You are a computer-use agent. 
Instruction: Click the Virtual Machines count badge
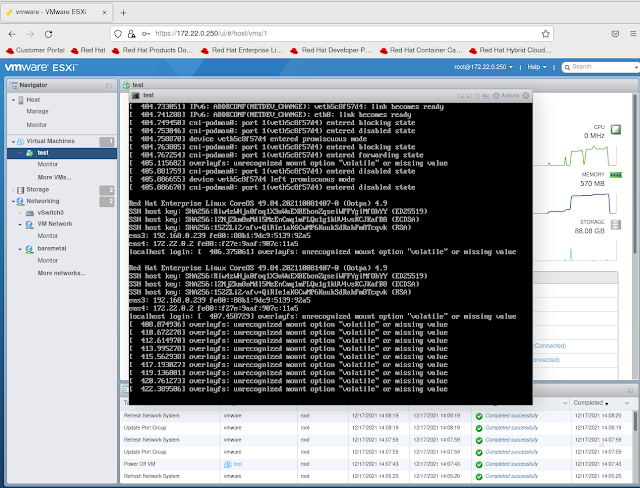click(107, 142)
